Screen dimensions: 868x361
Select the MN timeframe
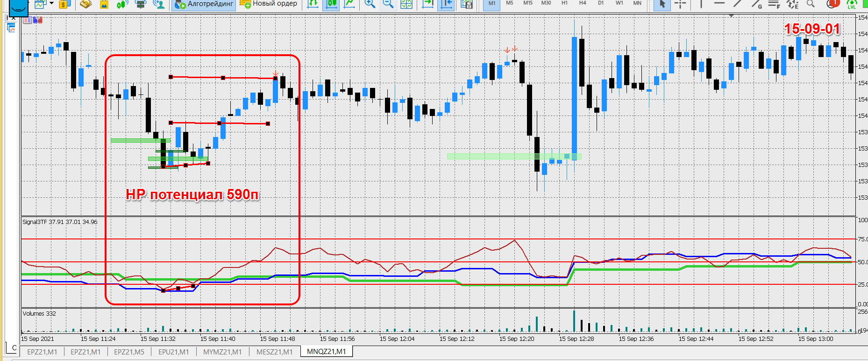637,3
